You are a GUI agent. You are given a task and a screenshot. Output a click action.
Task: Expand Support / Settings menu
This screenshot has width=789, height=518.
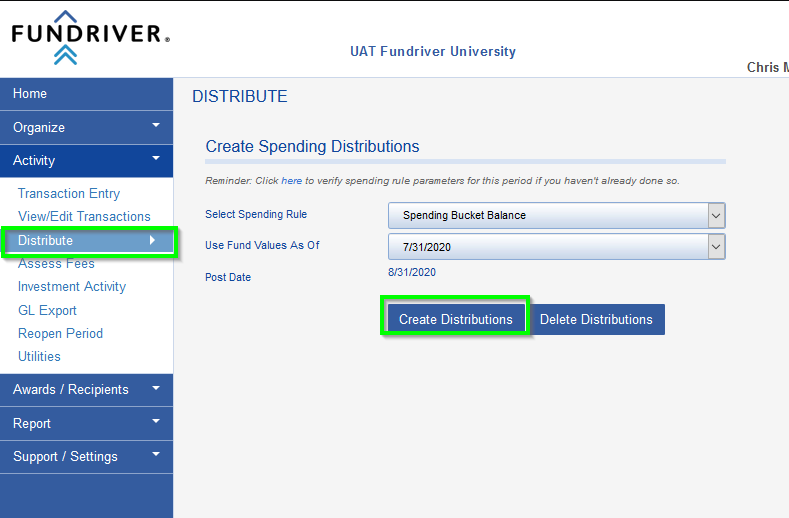coord(87,457)
